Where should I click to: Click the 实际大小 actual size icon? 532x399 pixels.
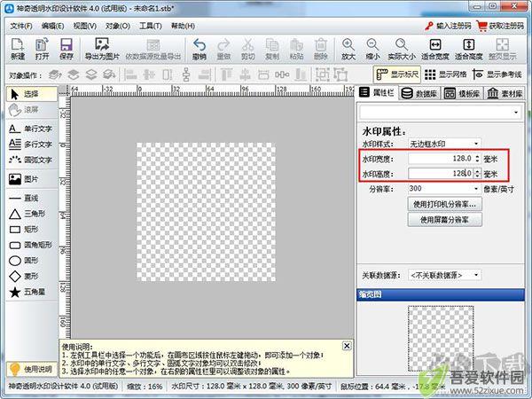tap(402, 49)
